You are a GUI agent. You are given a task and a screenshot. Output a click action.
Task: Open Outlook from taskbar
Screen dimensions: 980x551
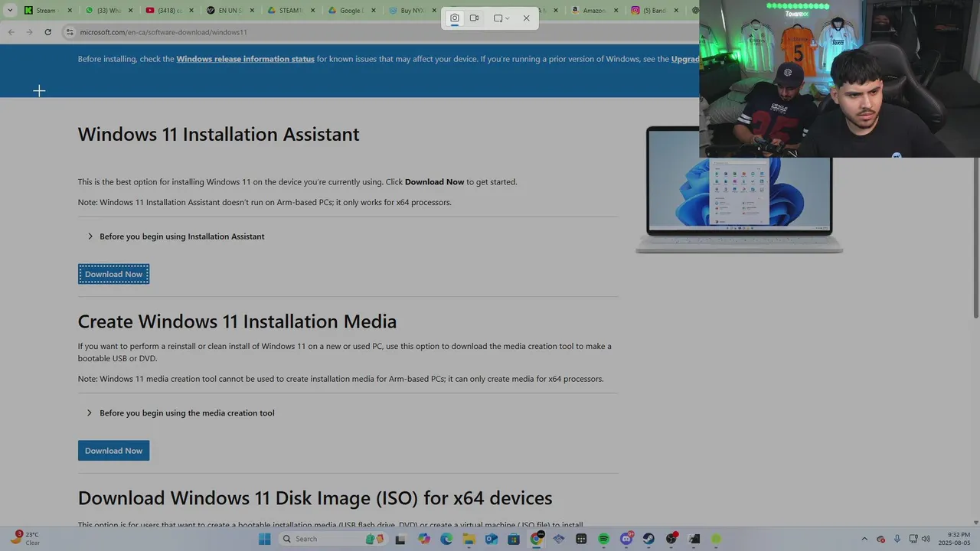coord(492,539)
